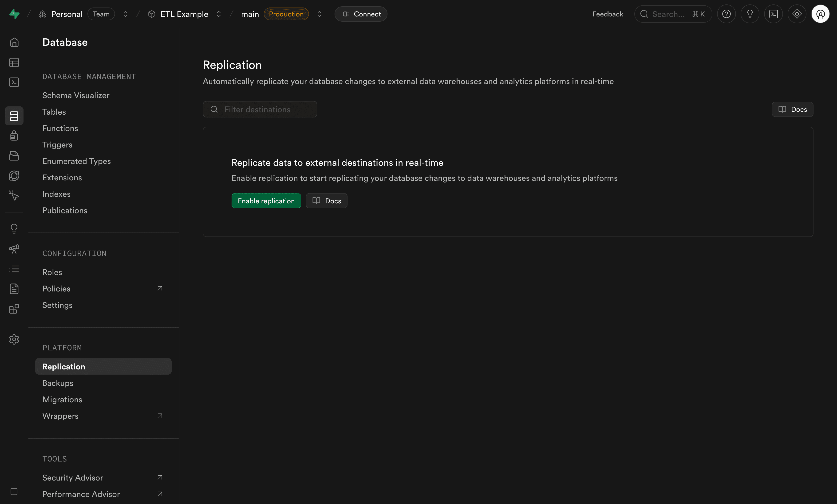Expand the main branch selector
The height and width of the screenshot is (504, 837).
pos(319,14)
